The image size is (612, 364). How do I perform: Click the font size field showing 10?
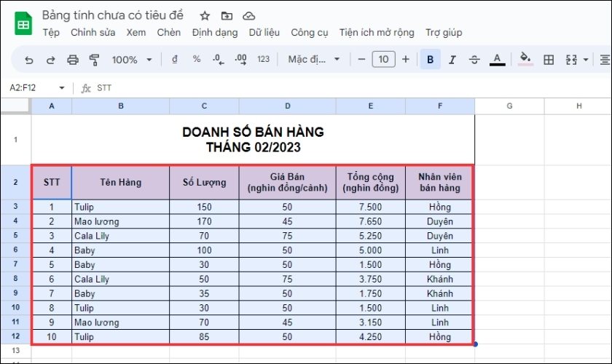(x=383, y=59)
